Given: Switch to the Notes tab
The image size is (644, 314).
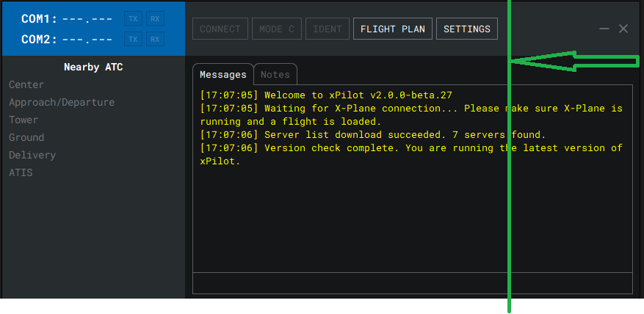Looking at the screenshot, I should tap(275, 75).
